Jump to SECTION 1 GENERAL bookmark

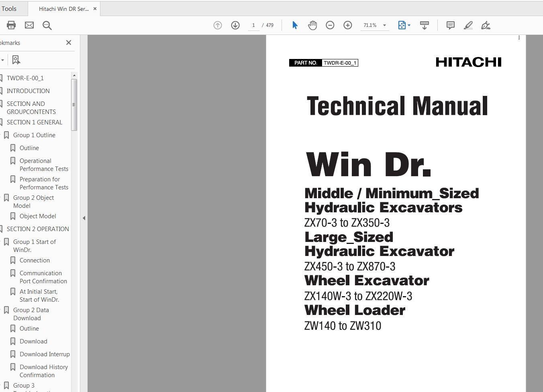coord(35,122)
